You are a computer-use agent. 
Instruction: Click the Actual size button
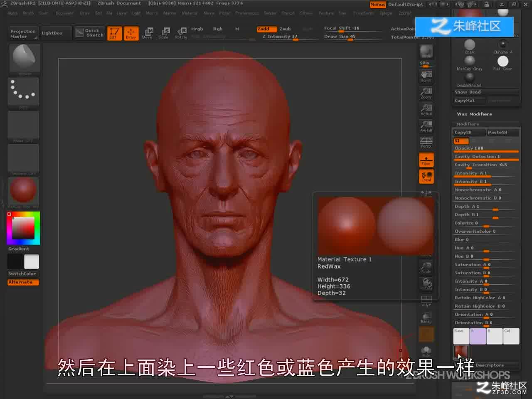click(426, 109)
